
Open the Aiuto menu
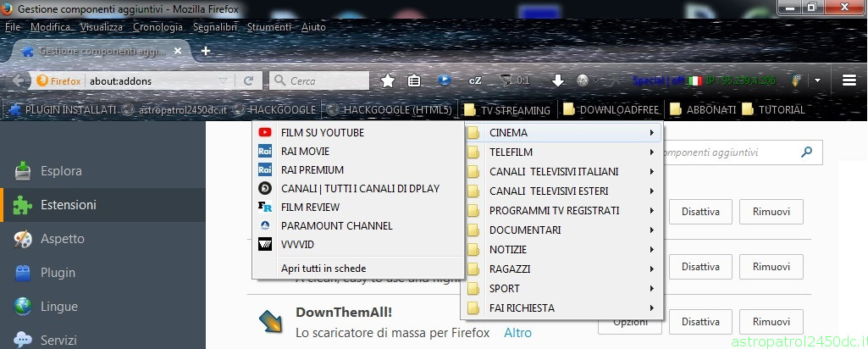pyautogui.click(x=313, y=26)
